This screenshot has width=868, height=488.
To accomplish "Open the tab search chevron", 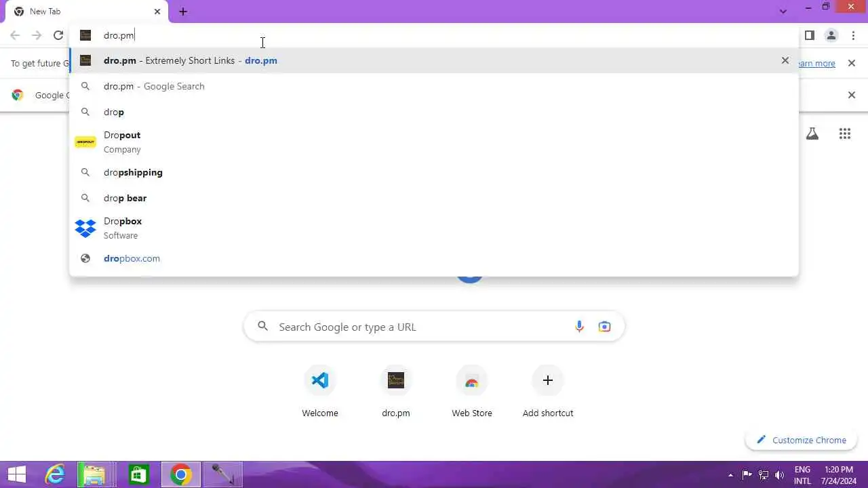I will click(x=783, y=12).
